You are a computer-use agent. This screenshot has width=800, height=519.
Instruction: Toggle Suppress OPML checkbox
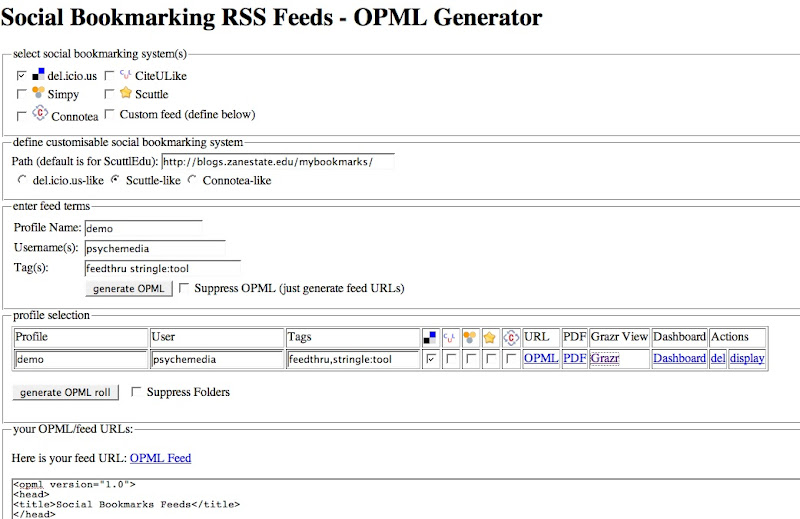pos(184,288)
